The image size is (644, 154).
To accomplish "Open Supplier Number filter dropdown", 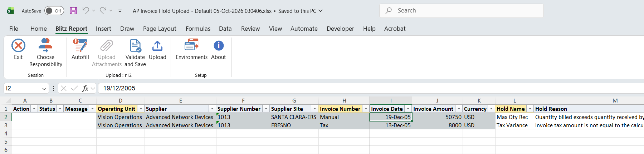I will point(266,109).
